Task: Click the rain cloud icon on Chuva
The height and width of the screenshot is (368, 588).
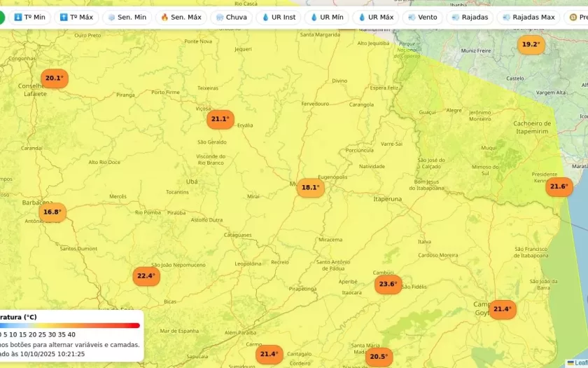Action: (220, 18)
